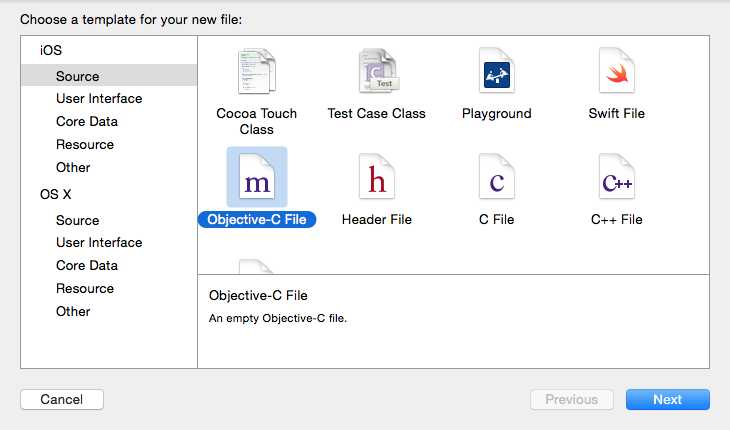Choose the Test Case Class template icon
730x430 pixels.
tap(378, 71)
